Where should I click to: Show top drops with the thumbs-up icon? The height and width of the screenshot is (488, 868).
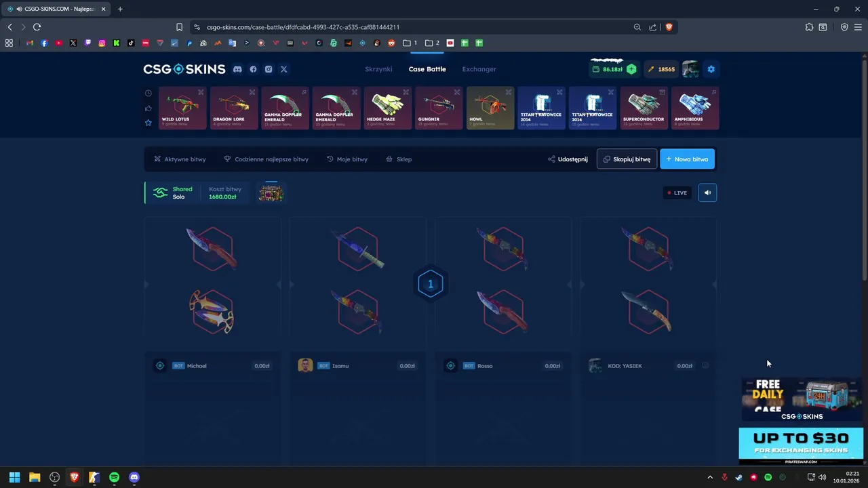149,108
